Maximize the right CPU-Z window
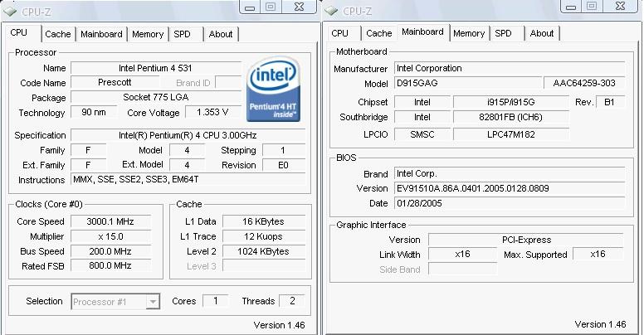The width and height of the screenshot is (644, 335). [592, 6]
